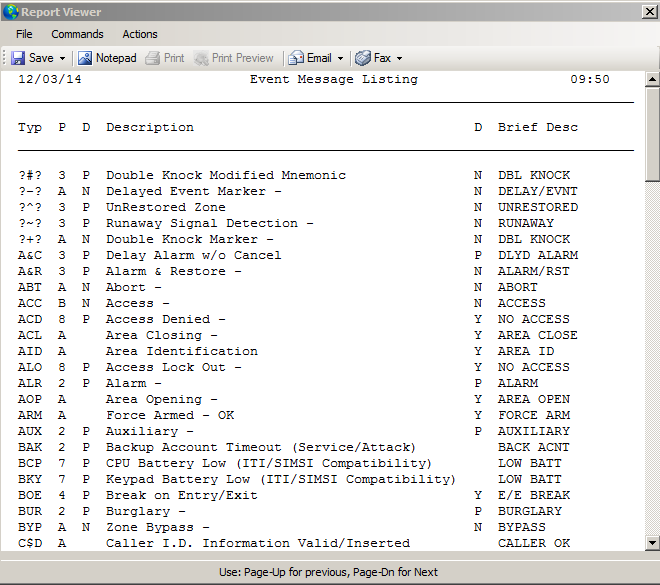This screenshot has height=585, width=660.
Task: Click 'Runaway Signal Detection -' description
Action: click(210, 223)
